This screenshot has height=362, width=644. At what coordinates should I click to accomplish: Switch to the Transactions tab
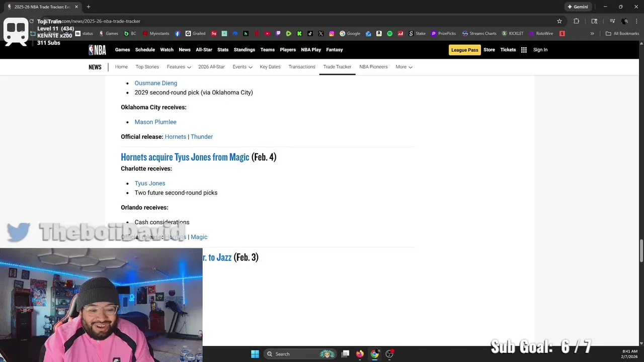302,67
